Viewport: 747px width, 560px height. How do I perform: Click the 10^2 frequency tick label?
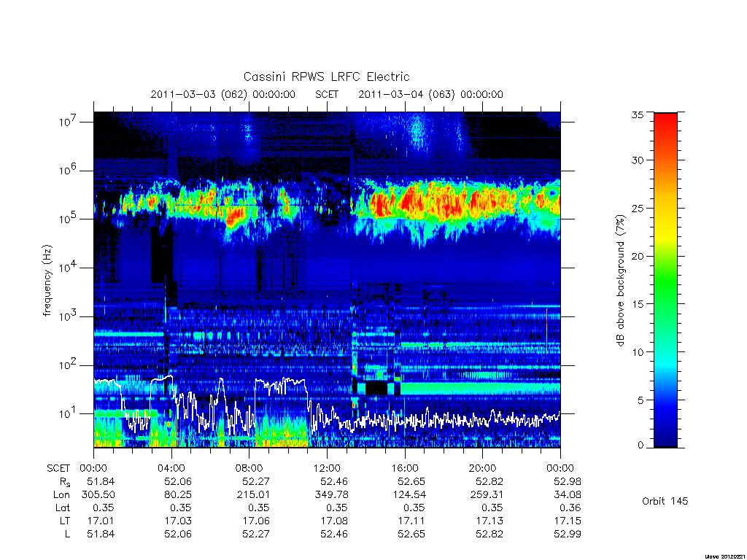pyautogui.click(x=68, y=365)
